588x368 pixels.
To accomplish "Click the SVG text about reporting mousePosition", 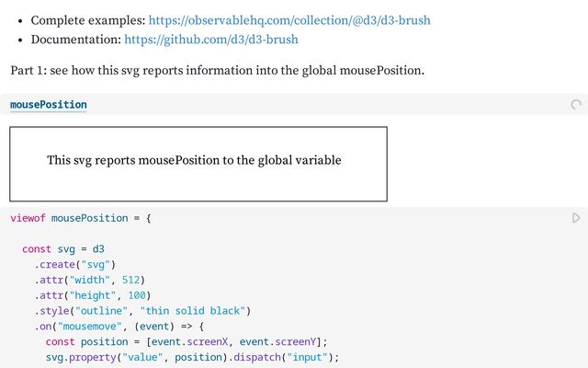I will point(194,160).
